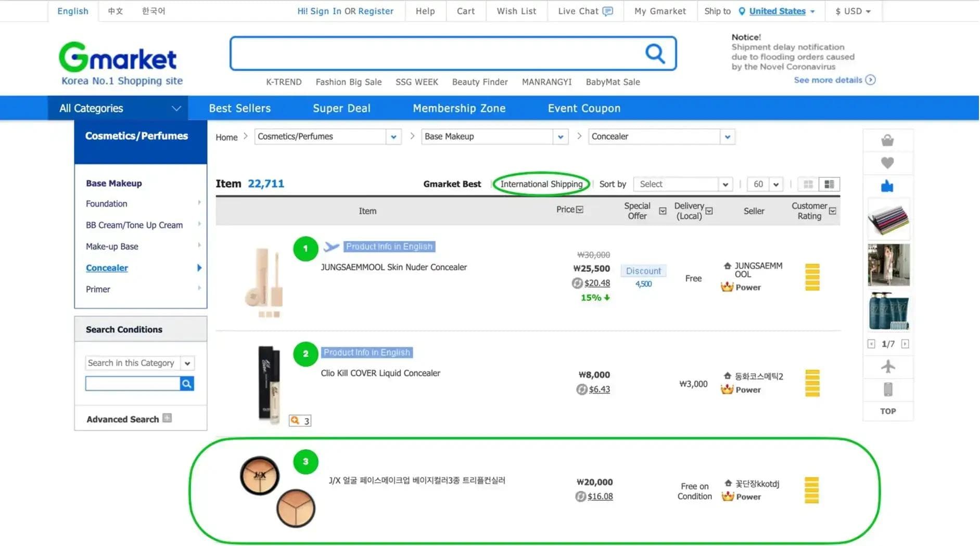Click the thumbs-up best items sidebar icon
The image size is (980, 546).
(x=887, y=185)
